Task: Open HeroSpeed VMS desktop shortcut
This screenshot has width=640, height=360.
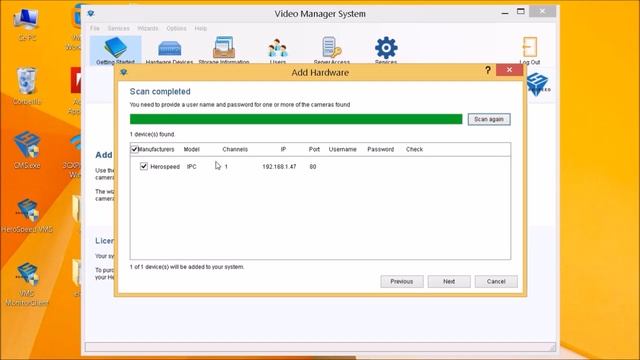Action: point(27,216)
